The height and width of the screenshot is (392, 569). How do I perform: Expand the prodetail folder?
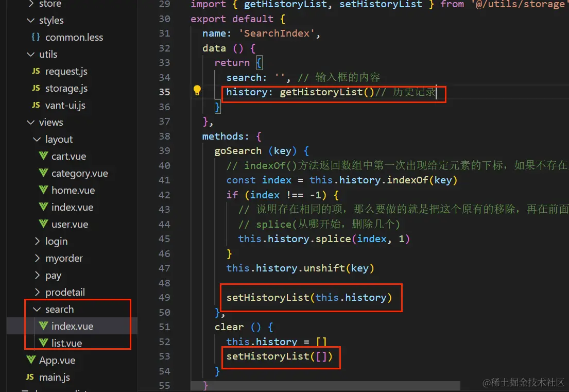[37, 292]
